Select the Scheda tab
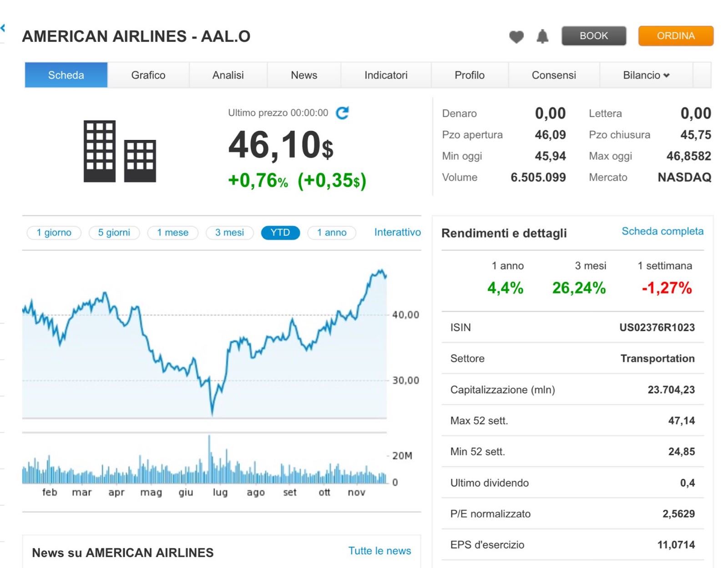Screen dimensions: 728x568 pos(66,75)
